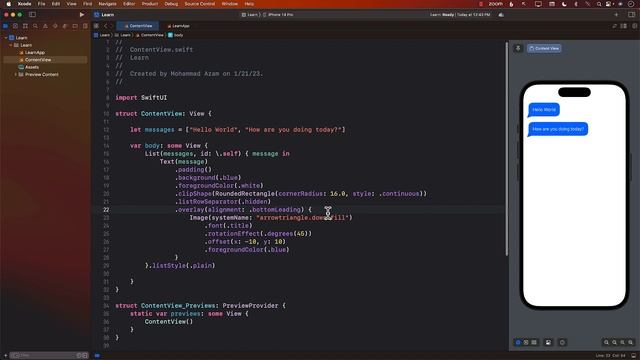The image size is (640, 360).
Task: Open the Apple menu
Action: point(8,4)
